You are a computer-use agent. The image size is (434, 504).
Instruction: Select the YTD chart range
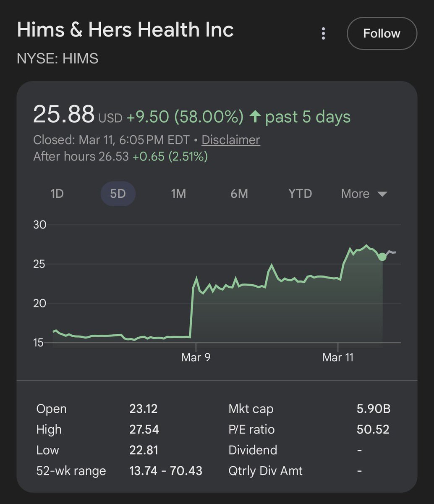[x=300, y=194]
